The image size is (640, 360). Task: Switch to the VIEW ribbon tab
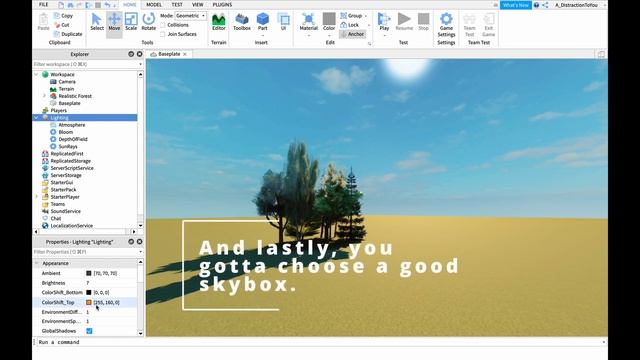[198, 4]
